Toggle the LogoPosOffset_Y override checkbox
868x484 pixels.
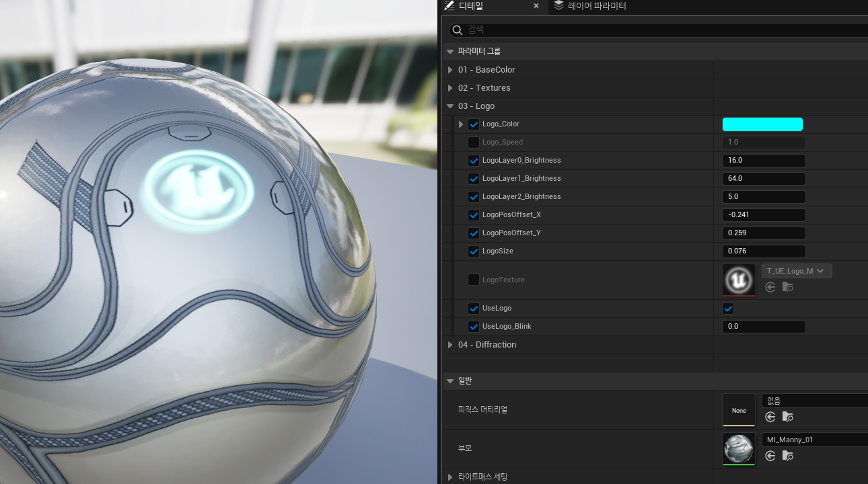[474, 233]
